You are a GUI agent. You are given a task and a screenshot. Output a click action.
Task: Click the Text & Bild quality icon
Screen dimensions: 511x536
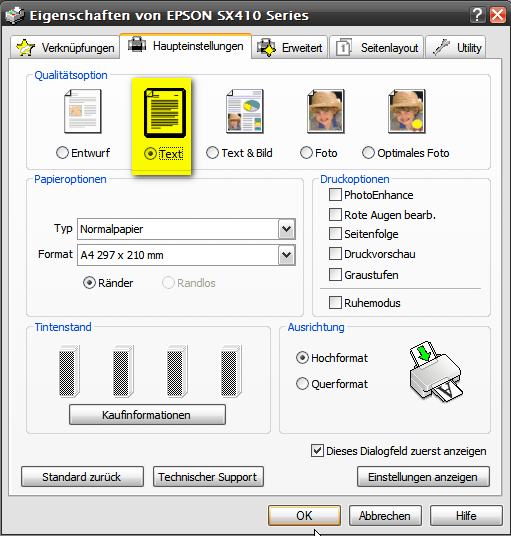coord(245,111)
